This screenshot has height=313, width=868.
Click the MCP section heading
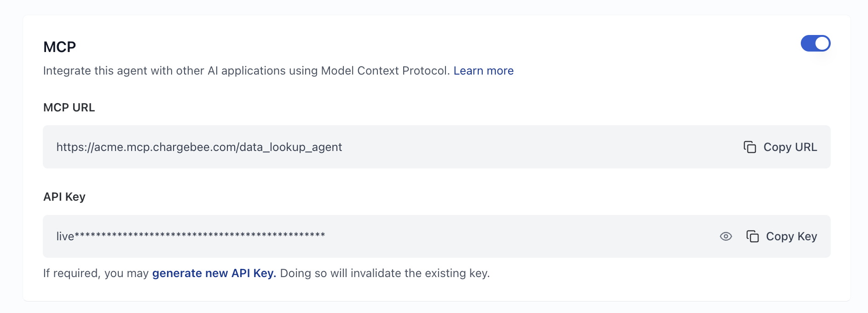(x=59, y=47)
